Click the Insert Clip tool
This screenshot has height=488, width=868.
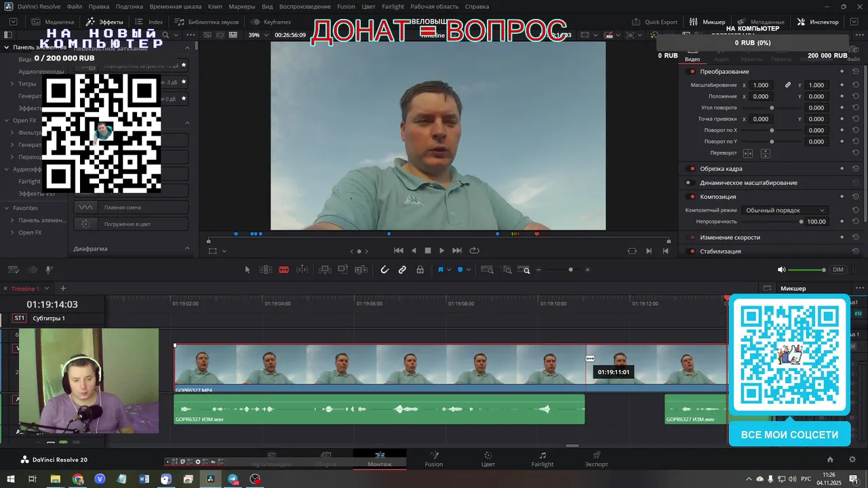[x=325, y=270]
